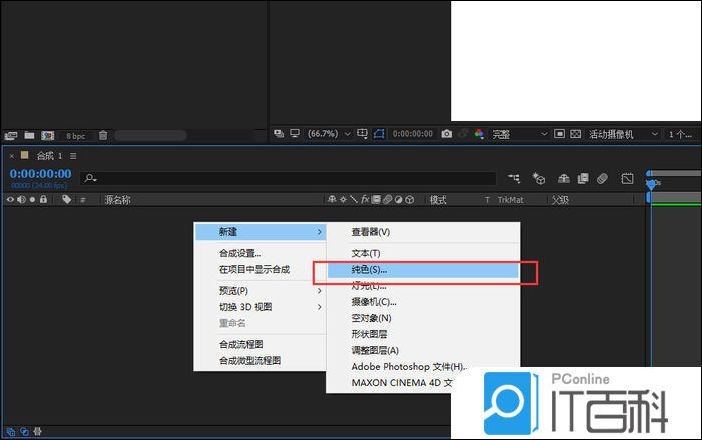Click the 3D layer cube header icon

coord(410,200)
